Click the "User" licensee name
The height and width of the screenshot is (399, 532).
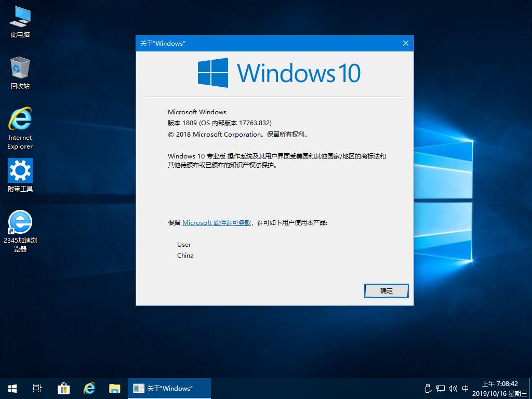184,244
